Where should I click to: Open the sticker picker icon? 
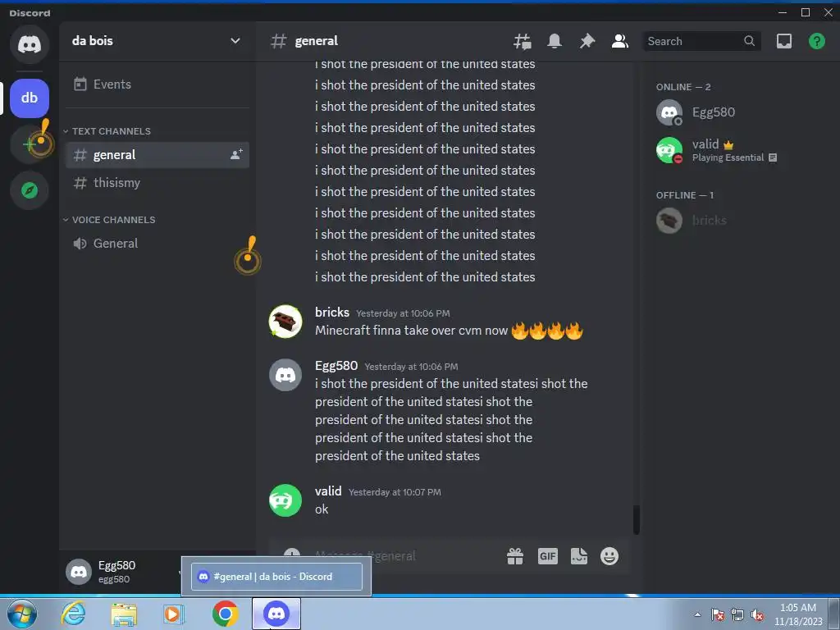click(578, 556)
